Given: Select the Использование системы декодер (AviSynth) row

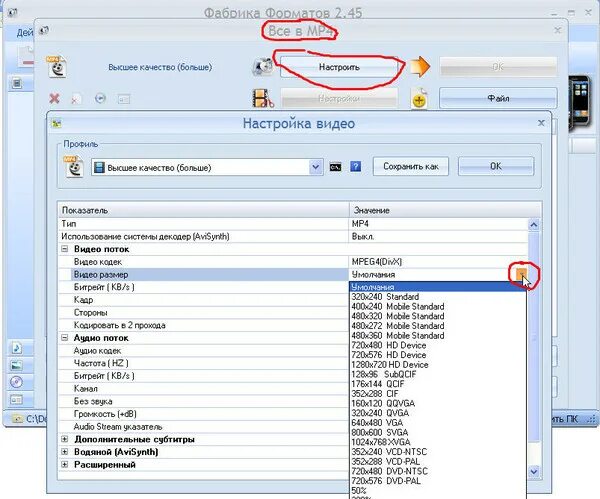Looking at the screenshot, I should tap(293, 236).
